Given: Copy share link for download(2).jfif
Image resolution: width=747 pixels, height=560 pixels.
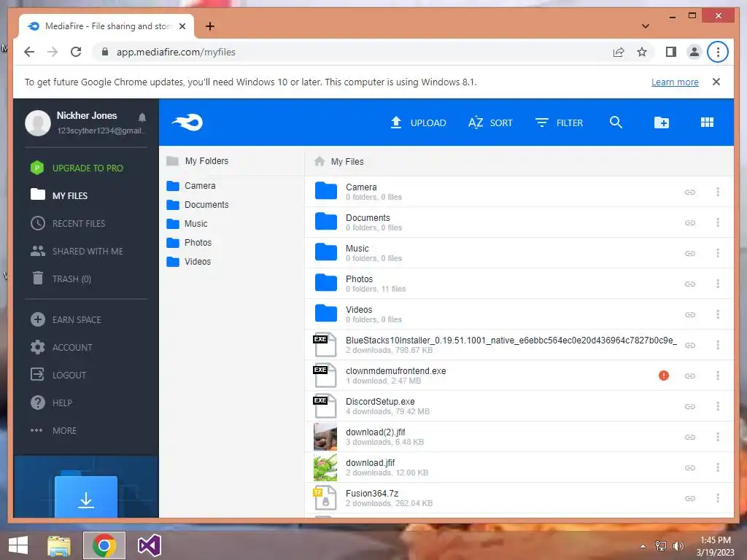Looking at the screenshot, I should pyautogui.click(x=690, y=437).
